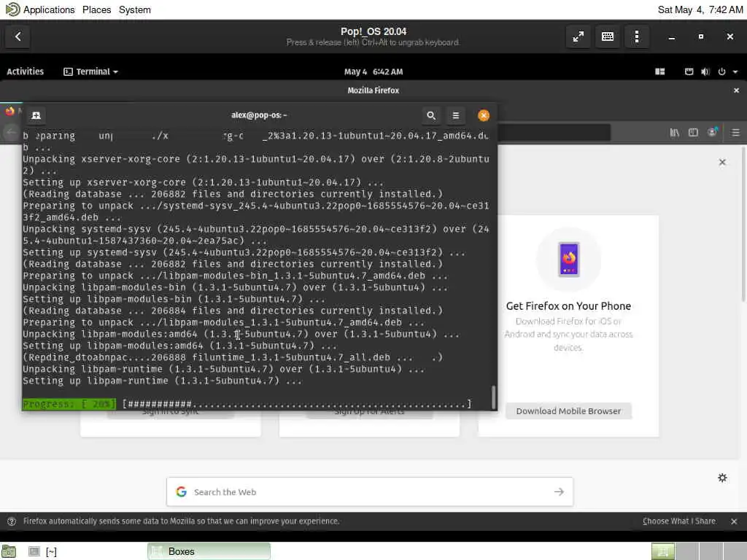Click the guest network status icon
Image resolution: width=747 pixels, height=560 pixels.
pyautogui.click(x=689, y=71)
